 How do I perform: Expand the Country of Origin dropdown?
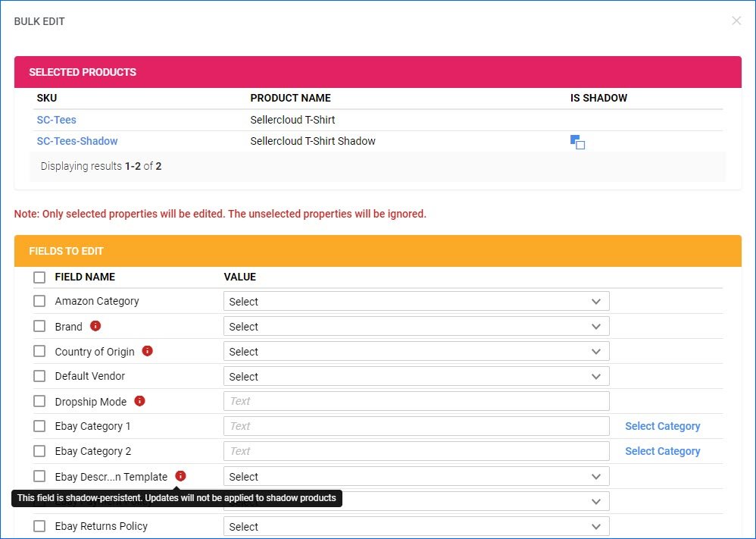(415, 351)
